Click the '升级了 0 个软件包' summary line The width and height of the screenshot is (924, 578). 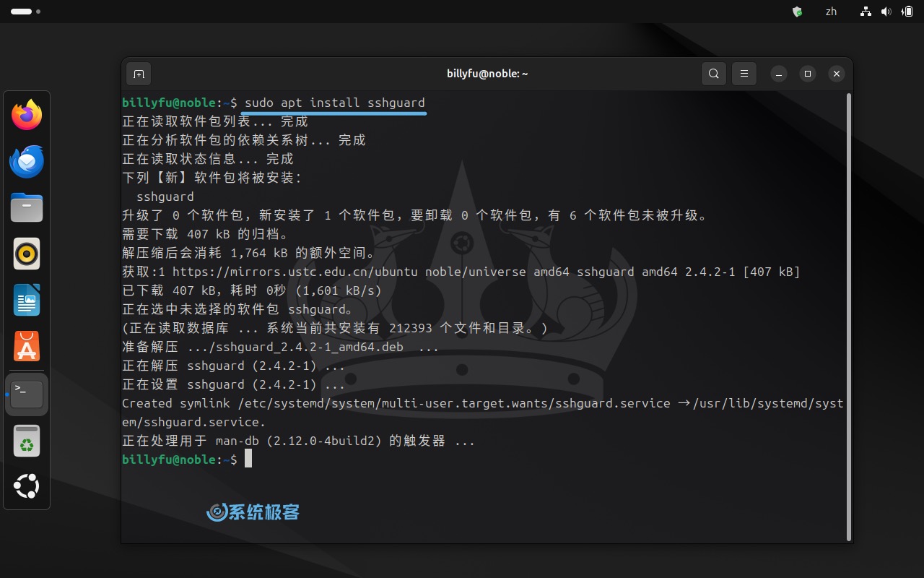click(x=415, y=215)
